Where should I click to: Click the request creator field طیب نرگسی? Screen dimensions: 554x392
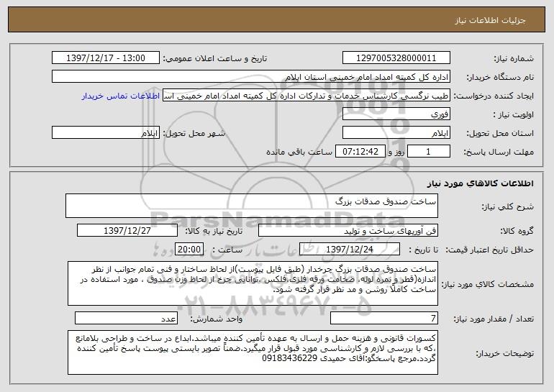click(x=306, y=96)
